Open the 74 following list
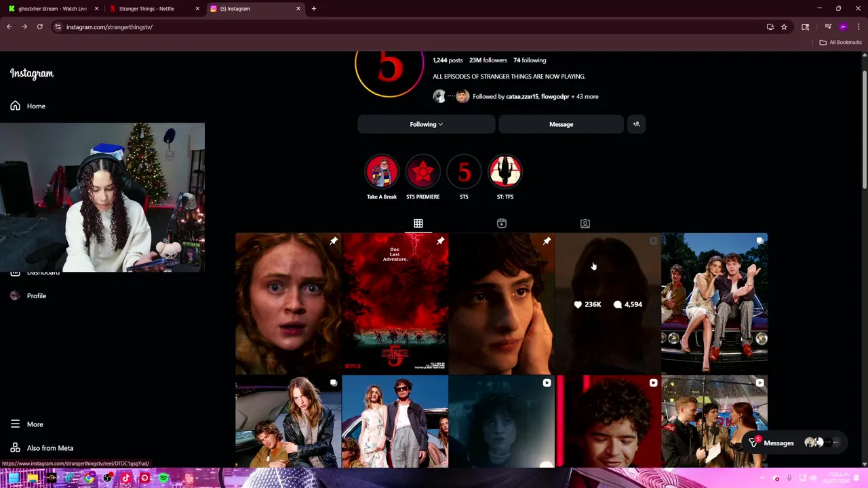 click(530, 60)
